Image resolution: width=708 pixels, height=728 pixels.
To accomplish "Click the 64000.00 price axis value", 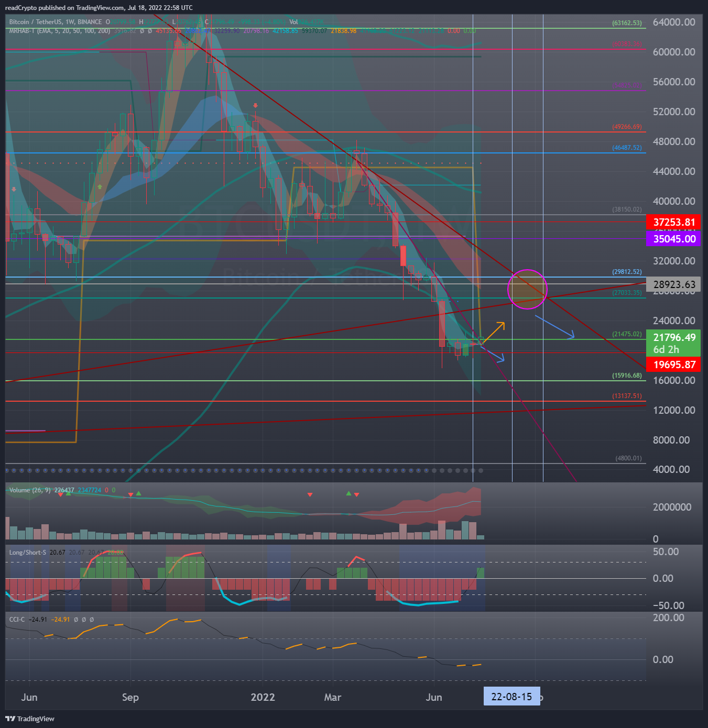I will (674, 22).
